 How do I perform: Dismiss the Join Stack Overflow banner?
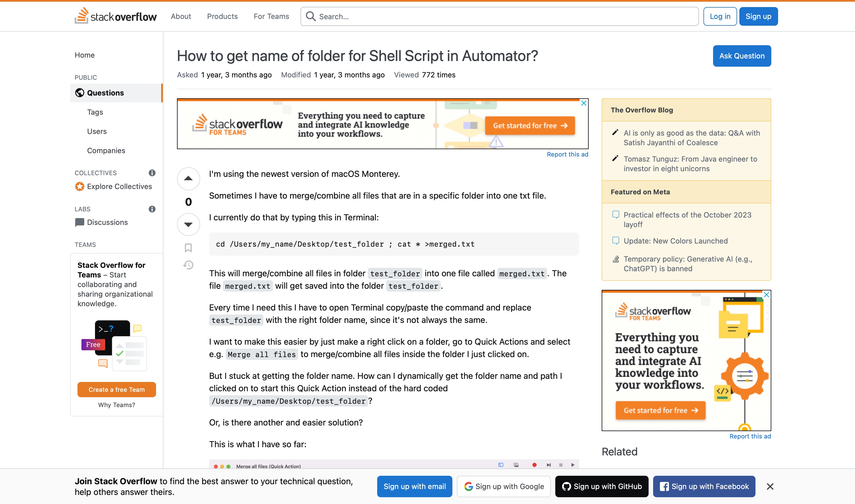[x=770, y=486]
